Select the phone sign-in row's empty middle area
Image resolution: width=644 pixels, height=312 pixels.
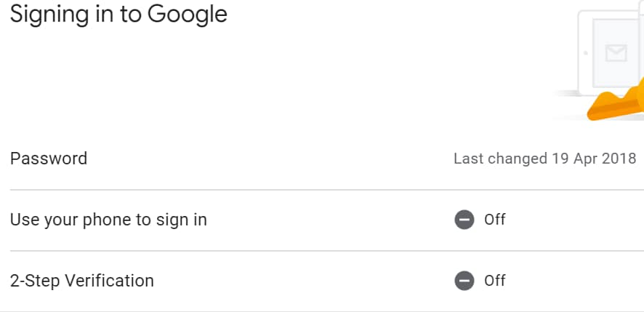pos(329,220)
